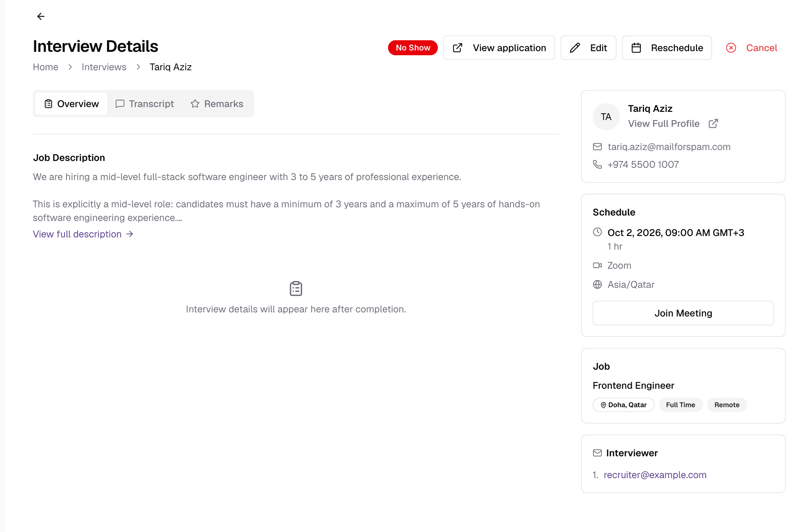The width and height of the screenshot is (802, 532).
Task: Open the Remarks tab
Action: [x=217, y=104]
